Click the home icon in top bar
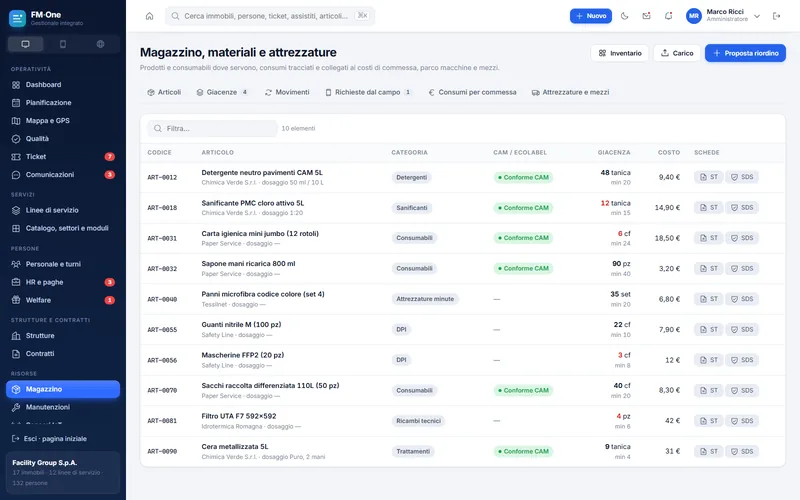Viewport: 800px width, 500px height. (149, 16)
